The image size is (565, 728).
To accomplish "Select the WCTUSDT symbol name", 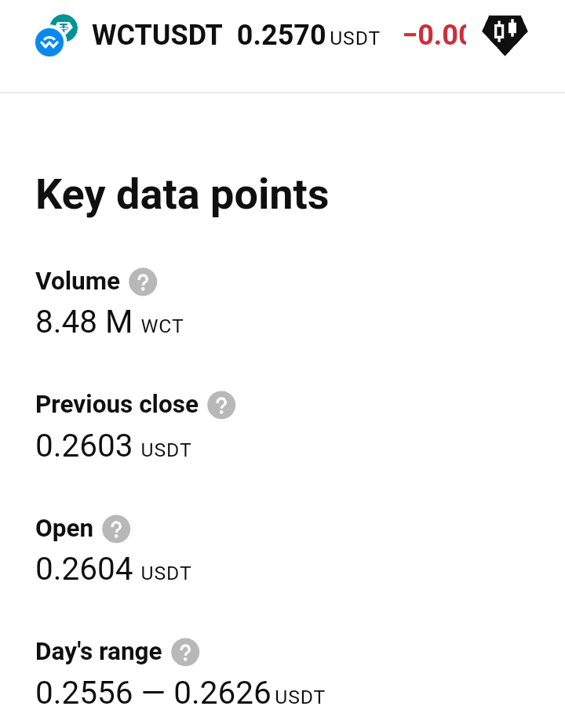I will 158,35.
